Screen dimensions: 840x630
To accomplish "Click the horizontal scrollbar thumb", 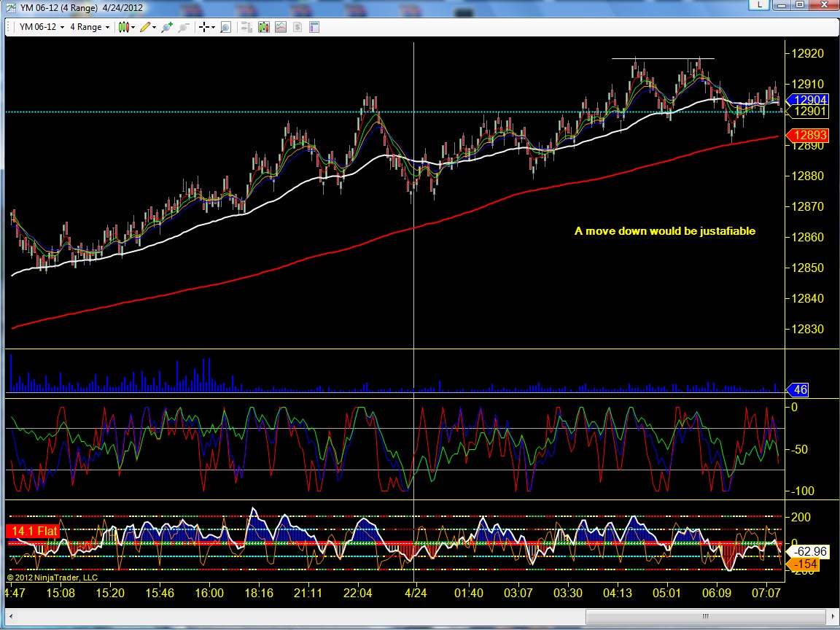I will (x=706, y=616).
